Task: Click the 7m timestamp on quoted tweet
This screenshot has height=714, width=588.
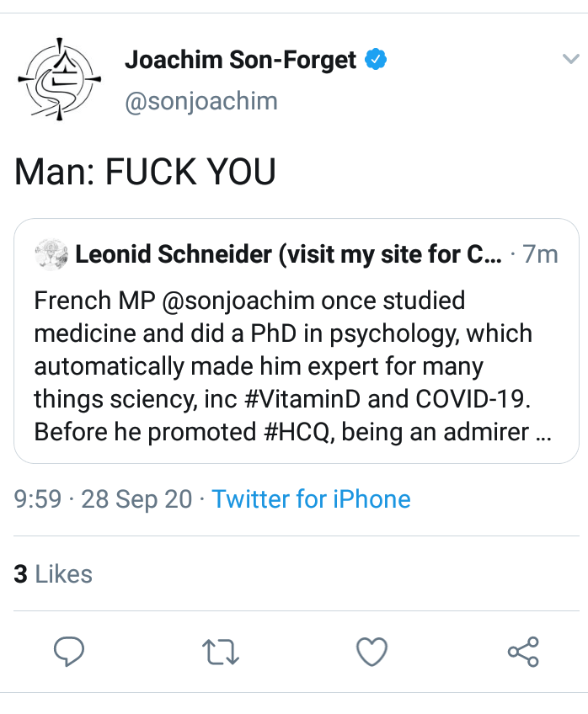Action: pyautogui.click(x=541, y=254)
